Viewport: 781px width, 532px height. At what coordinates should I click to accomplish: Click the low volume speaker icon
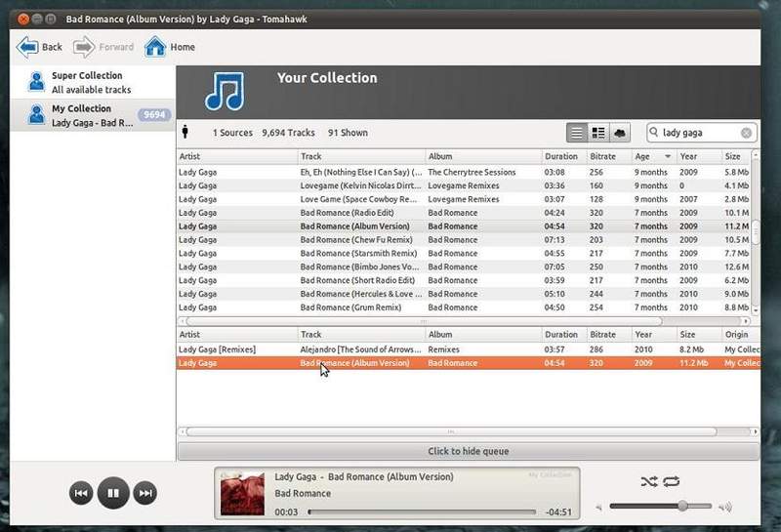[x=598, y=507]
